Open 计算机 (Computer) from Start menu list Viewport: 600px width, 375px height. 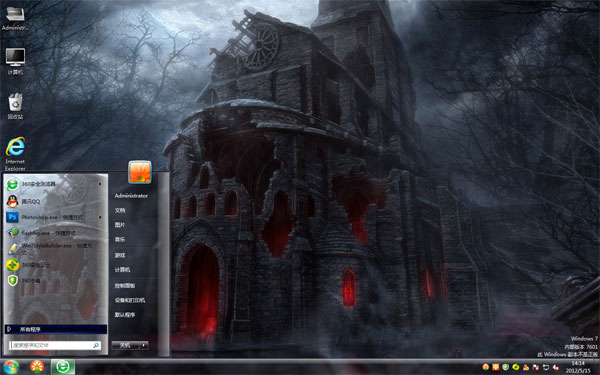click(122, 270)
